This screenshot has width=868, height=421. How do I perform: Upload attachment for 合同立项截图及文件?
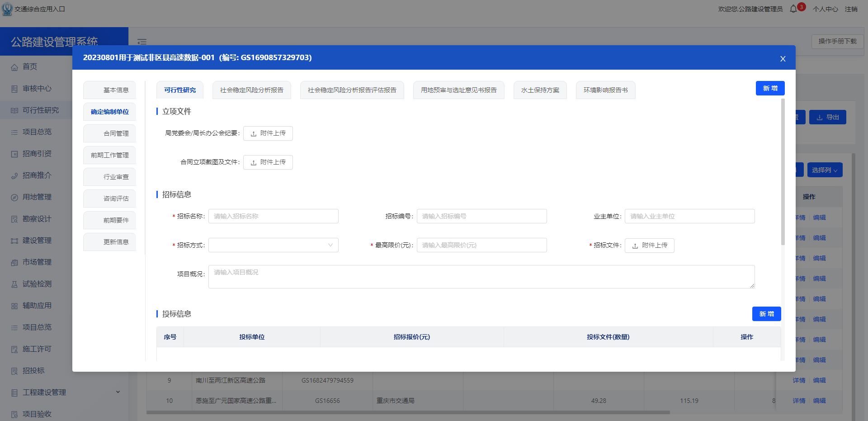tap(268, 162)
